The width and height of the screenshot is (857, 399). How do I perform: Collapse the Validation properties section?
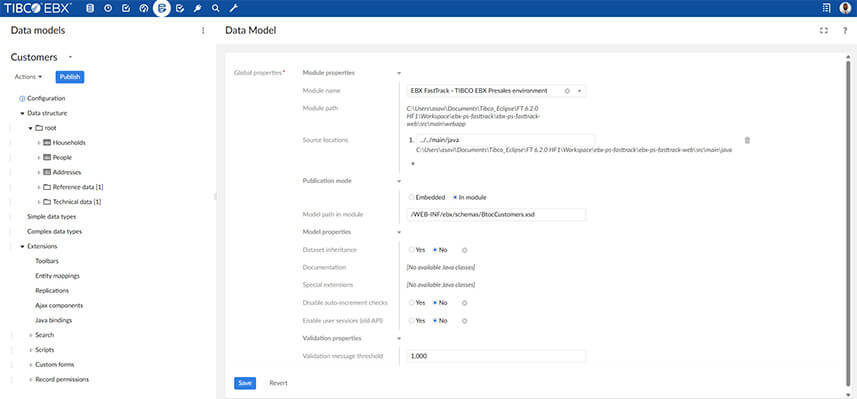click(399, 338)
